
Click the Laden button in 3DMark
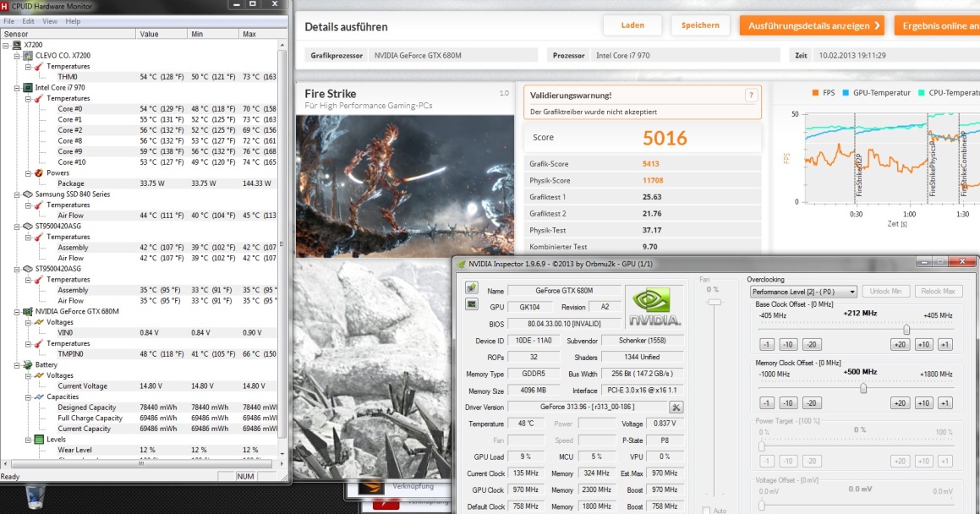(x=632, y=25)
